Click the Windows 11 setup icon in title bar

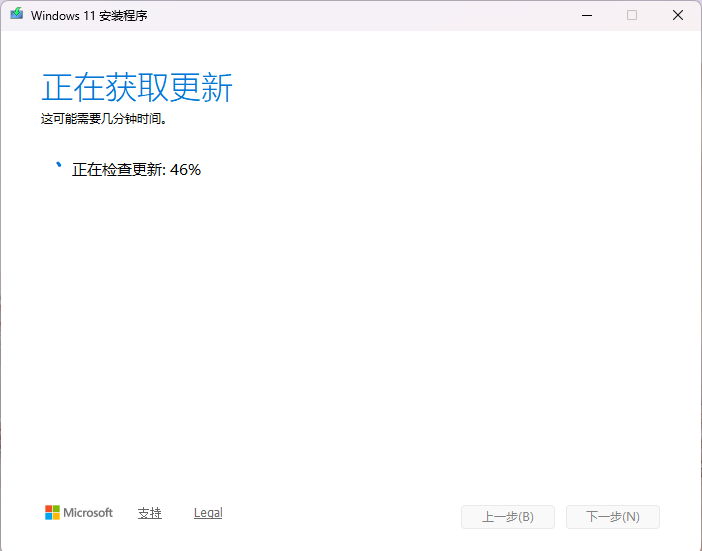pos(17,14)
